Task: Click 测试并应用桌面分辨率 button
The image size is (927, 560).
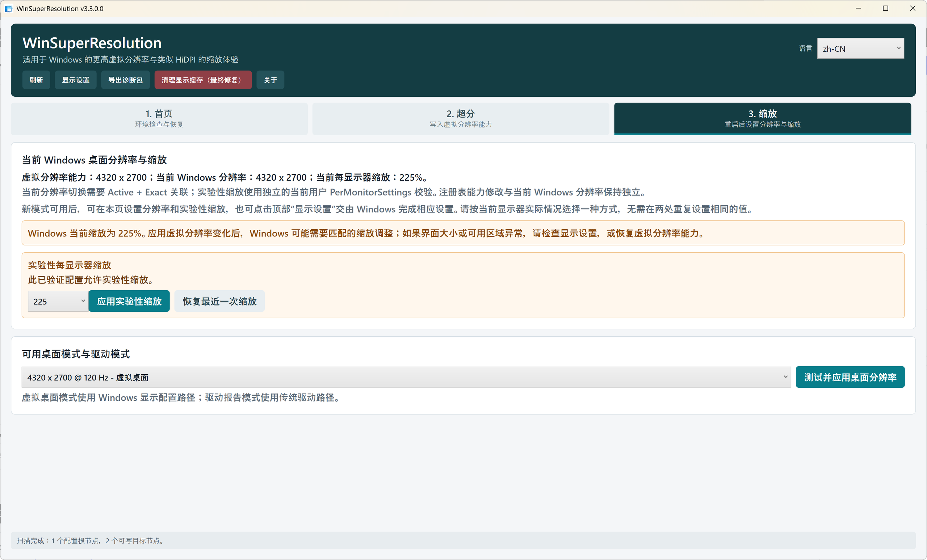Action: tap(850, 377)
